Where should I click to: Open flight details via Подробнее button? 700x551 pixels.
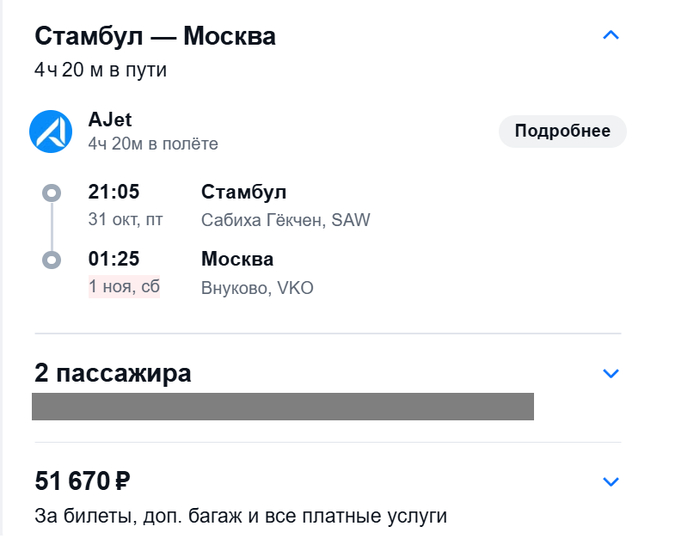[562, 131]
